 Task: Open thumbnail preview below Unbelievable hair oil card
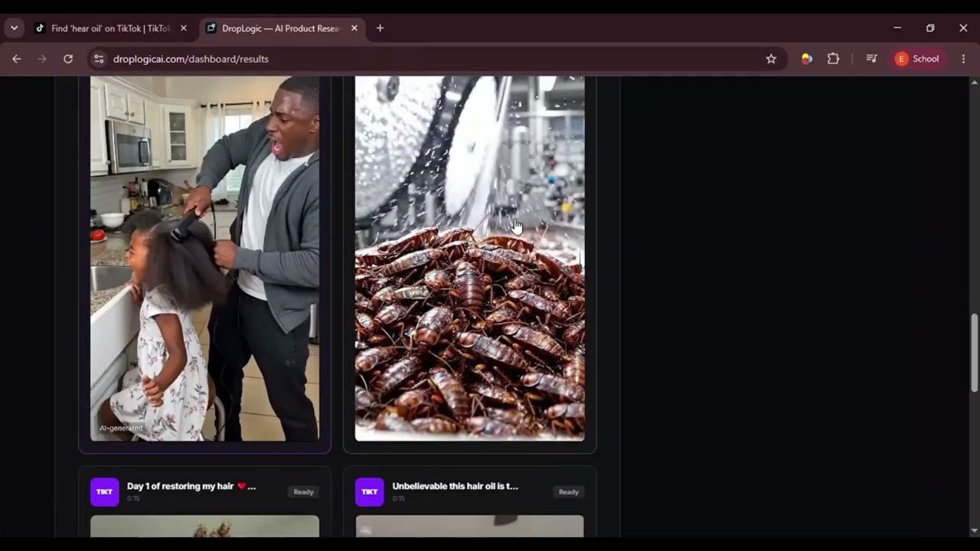[x=469, y=526]
